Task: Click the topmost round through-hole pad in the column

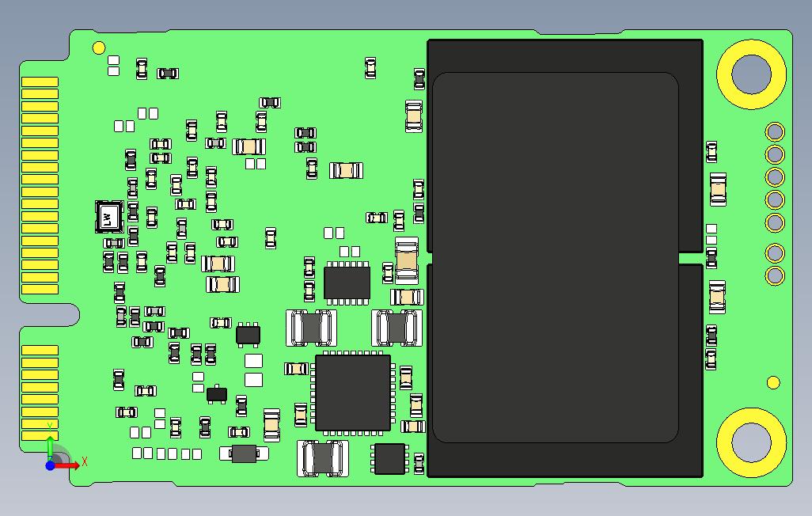Action: tap(775, 131)
